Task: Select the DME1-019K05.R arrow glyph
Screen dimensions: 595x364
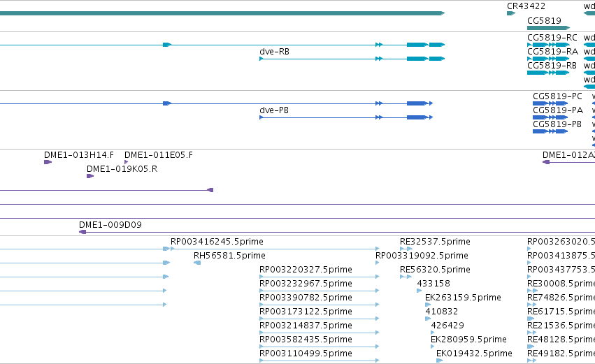Action: coord(90,176)
